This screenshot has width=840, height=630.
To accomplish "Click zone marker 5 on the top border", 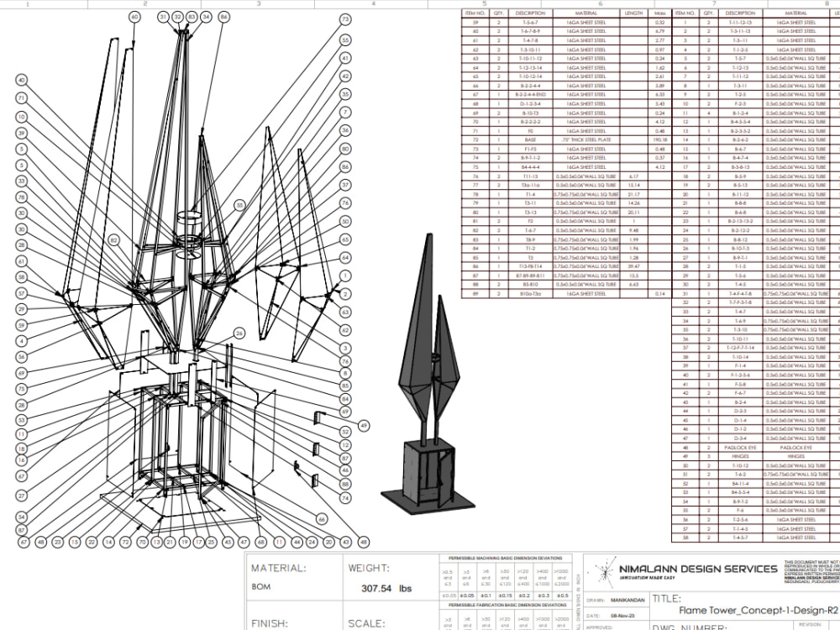I will pos(485,3).
